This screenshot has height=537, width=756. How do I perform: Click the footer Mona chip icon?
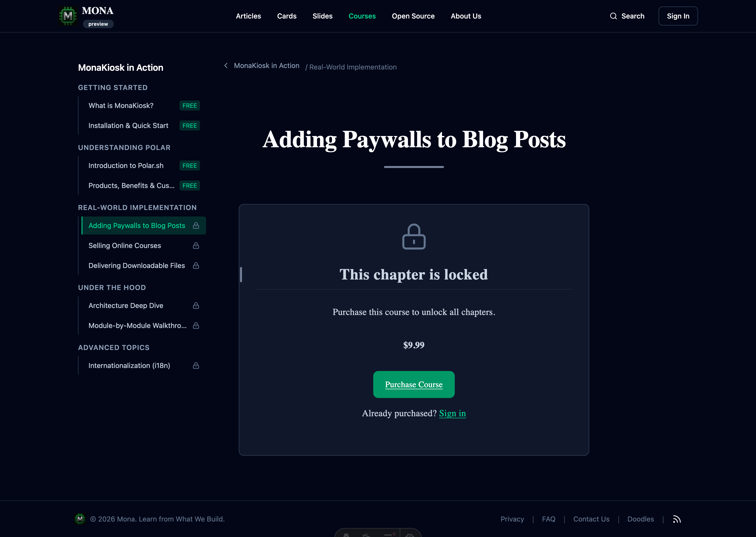(80, 519)
